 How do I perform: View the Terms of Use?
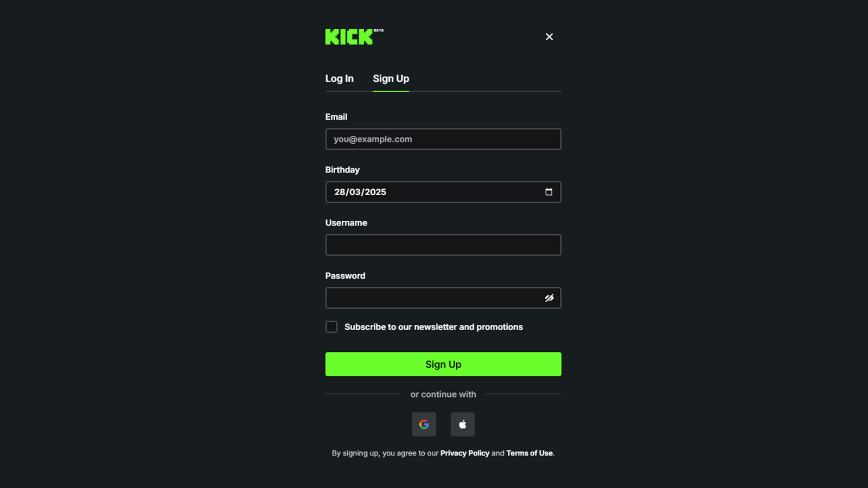pyautogui.click(x=529, y=453)
